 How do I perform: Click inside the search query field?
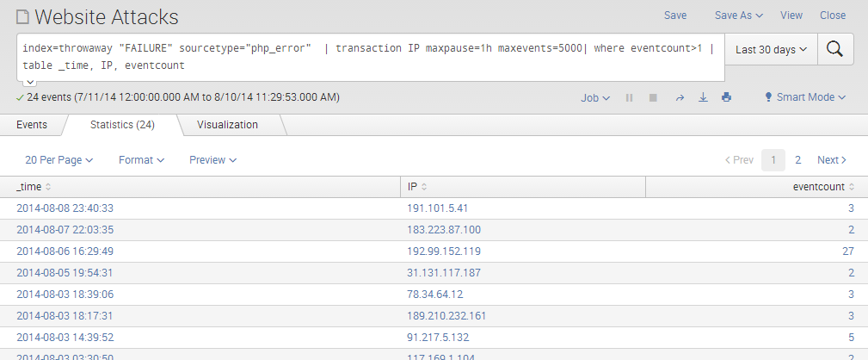[370, 56]
